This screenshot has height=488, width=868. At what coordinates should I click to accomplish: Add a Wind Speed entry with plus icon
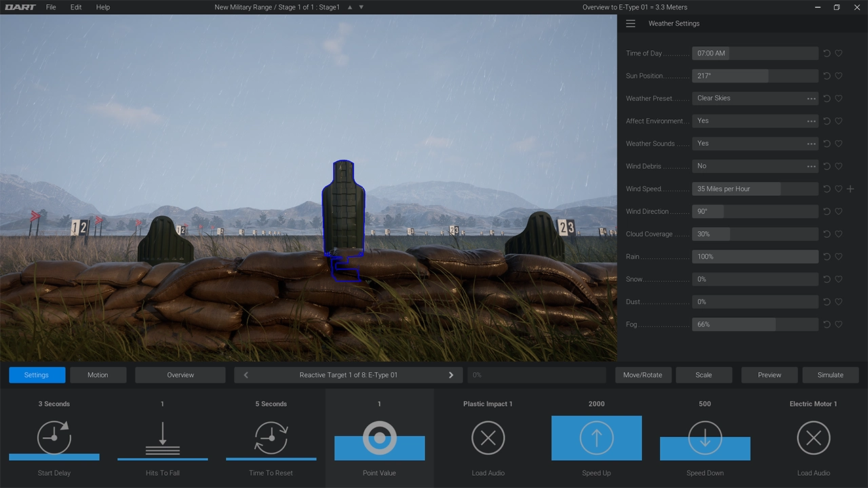[x=850, y=189]
